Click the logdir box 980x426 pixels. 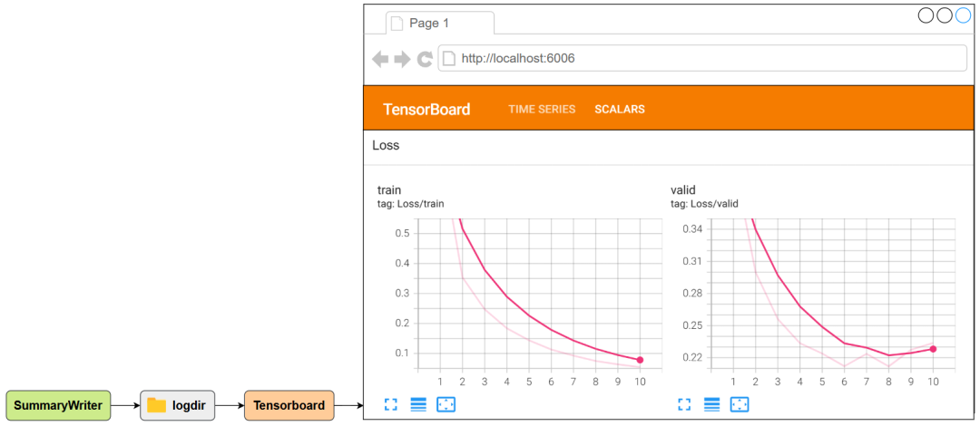click(177, 405)
